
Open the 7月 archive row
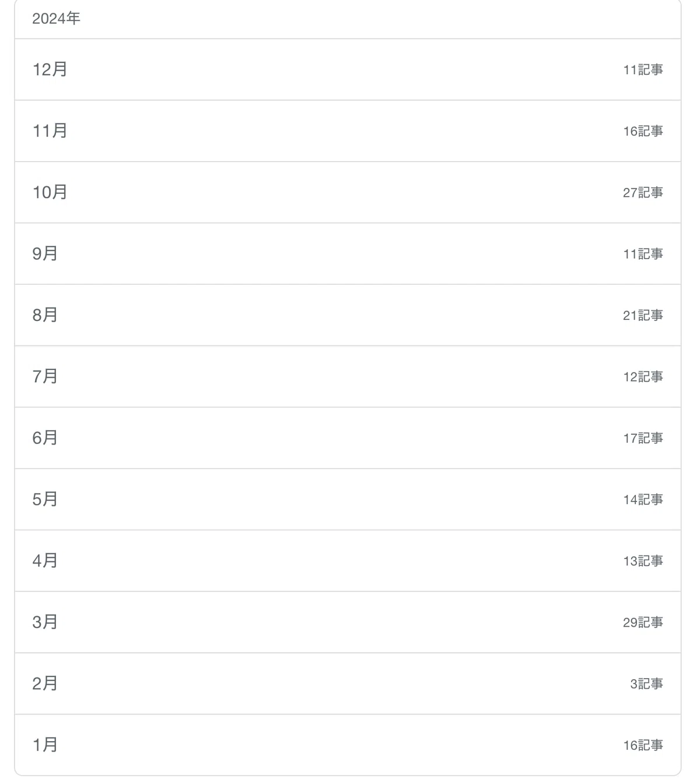[348, 376]
